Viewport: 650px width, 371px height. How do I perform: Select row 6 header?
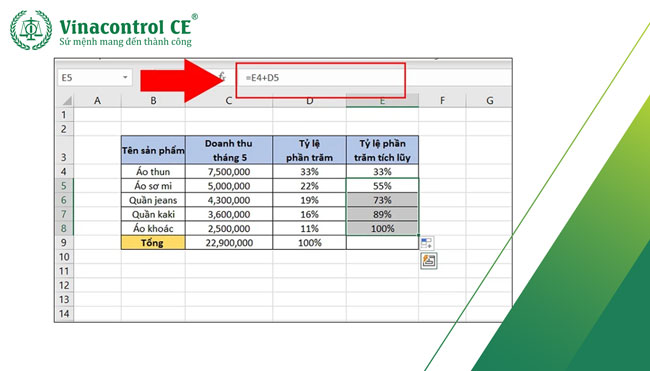click(64, 200)
